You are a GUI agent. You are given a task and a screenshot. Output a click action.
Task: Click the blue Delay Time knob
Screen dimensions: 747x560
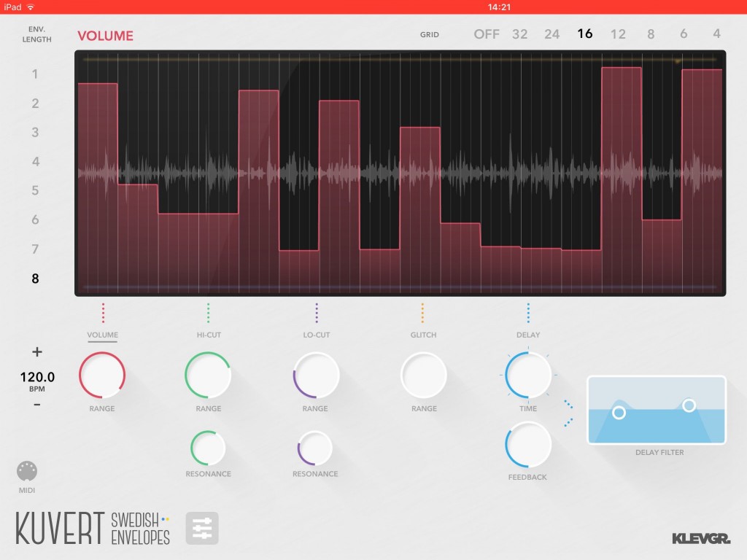coord(528,376)
